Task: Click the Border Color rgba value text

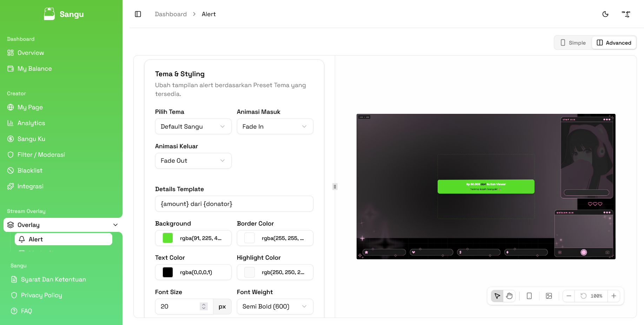Action: pyautogui.click(x=283, y=238)
